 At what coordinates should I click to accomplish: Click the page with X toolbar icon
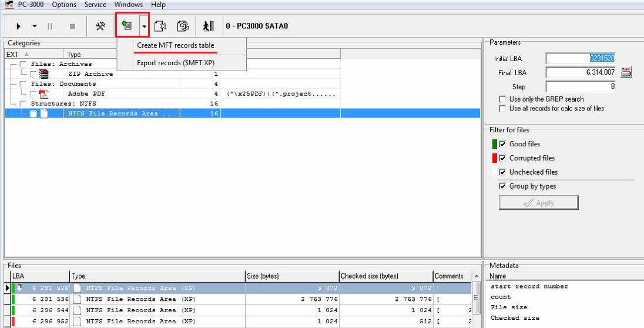(160, 26)
